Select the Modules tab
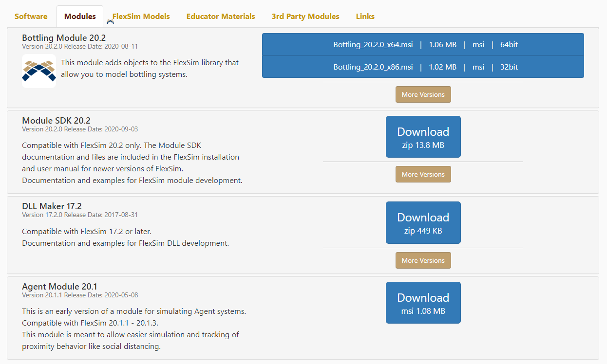The width and height of the screenshot is (607, 364). point(80,17)
